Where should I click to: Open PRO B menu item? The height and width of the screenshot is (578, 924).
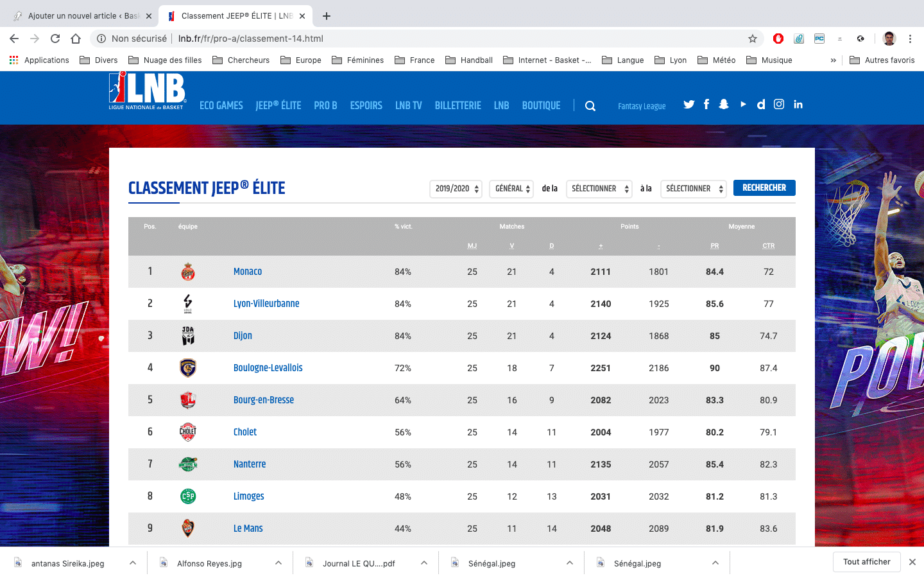[325, 105]
